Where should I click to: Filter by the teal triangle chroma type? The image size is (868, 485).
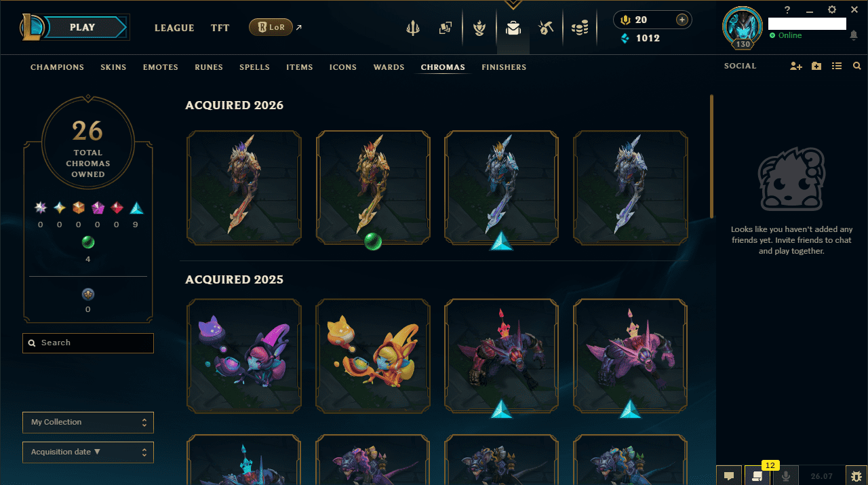click(136, 208)
